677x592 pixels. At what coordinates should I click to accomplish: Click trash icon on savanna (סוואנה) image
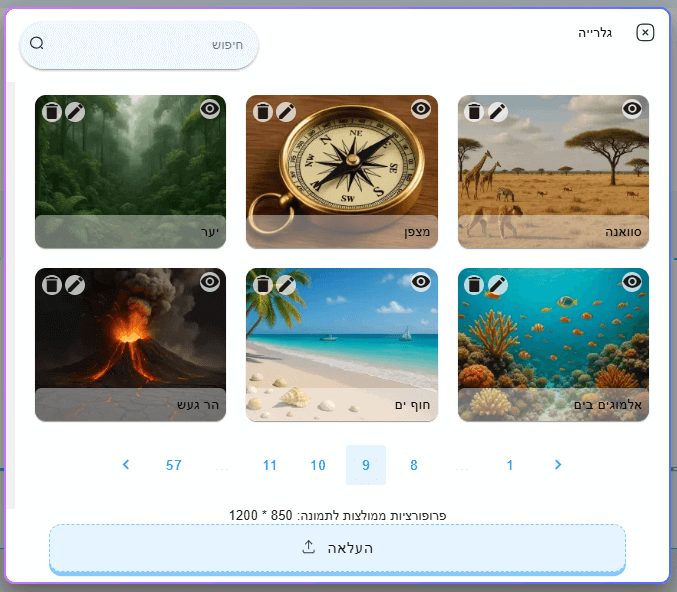(474, 111)
